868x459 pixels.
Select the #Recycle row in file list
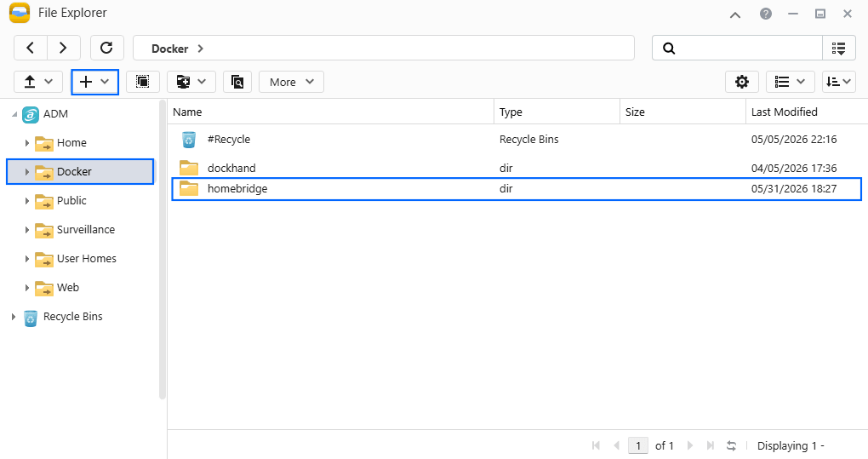[517, 140]
